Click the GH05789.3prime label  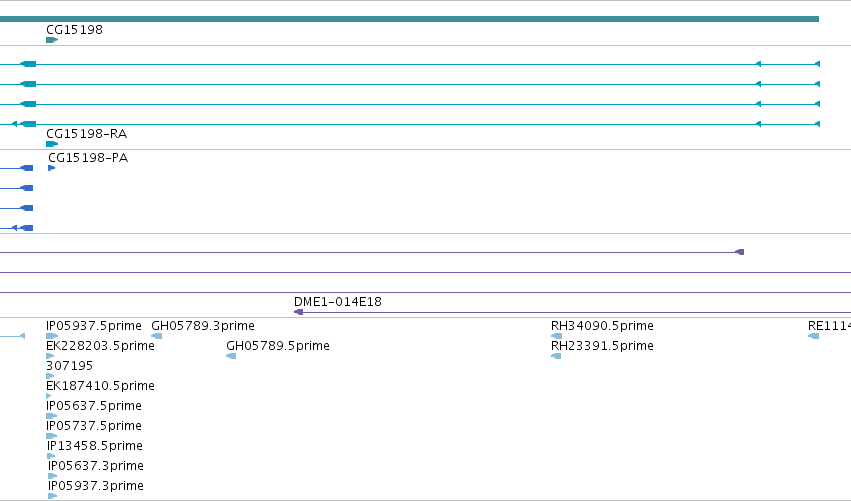pyautogui.click(x=202, y=326)
